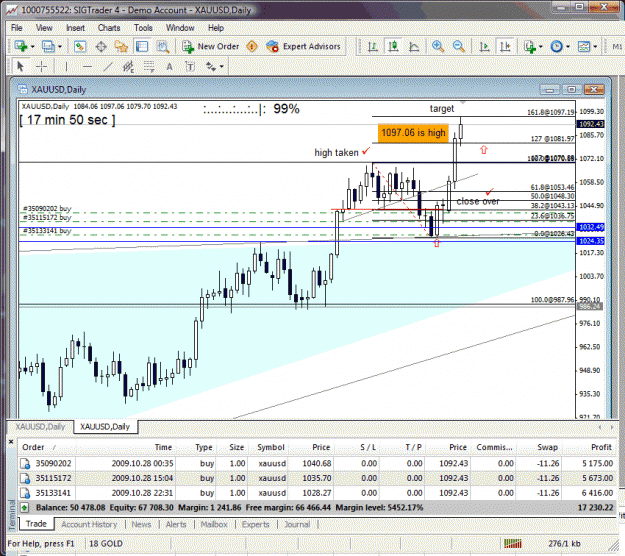Viewport: 625px width, 556px height.
Task: Open the Journal terminal tab
Action: [297, 525]
